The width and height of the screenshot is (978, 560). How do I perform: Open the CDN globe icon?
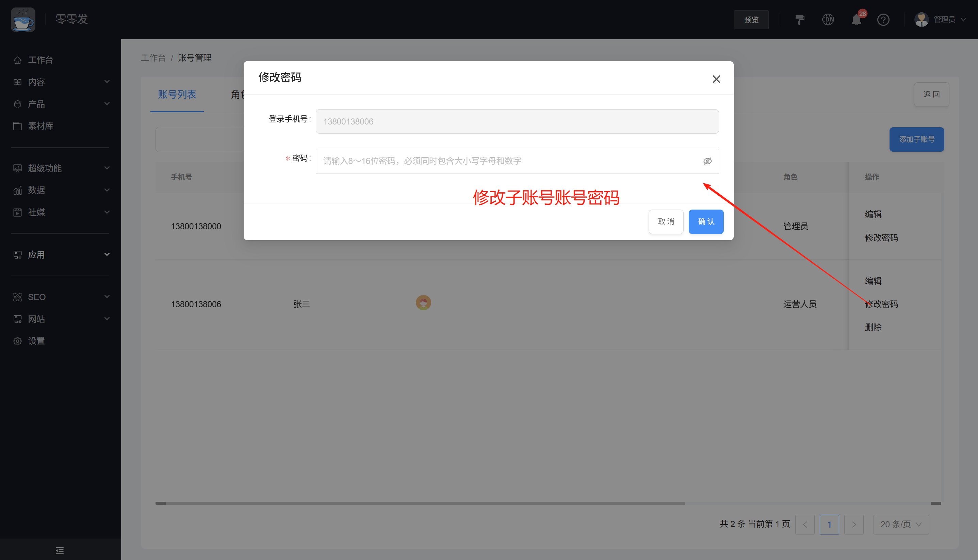tap(828, 19)
